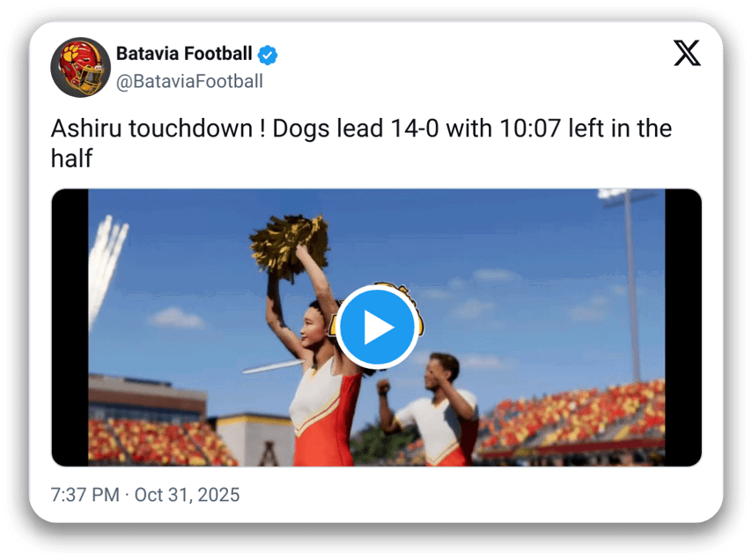This screenshot has width=752, height=560.
Task: Click the 7:37 PM timestamp
Action: (85, 495)
